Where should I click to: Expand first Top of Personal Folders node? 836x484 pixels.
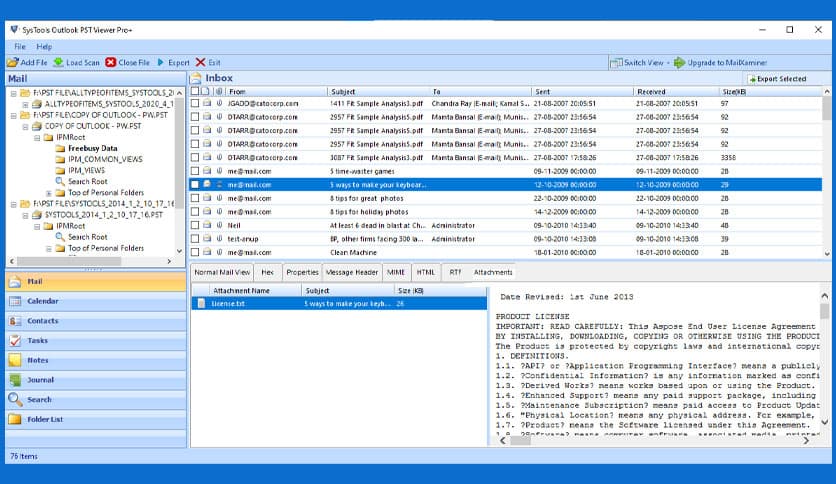49,193
